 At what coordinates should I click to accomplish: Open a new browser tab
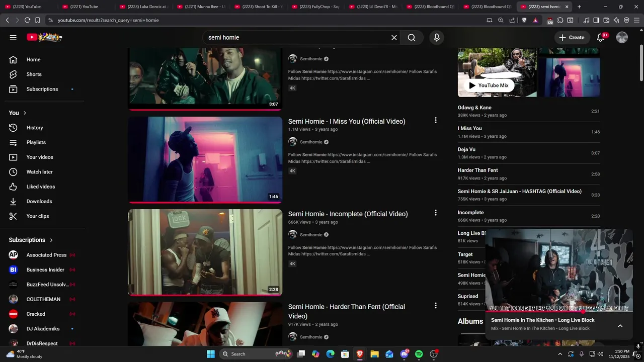tap(579, 7)
